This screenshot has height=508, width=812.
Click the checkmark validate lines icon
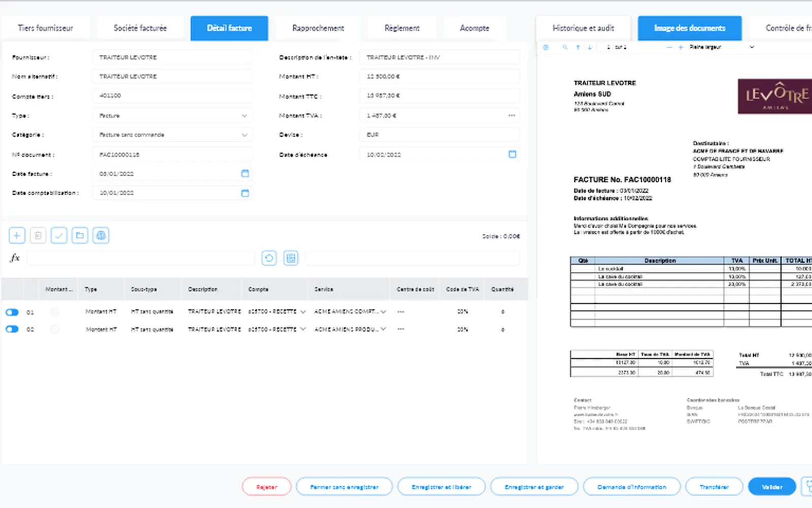coord(59,235)
